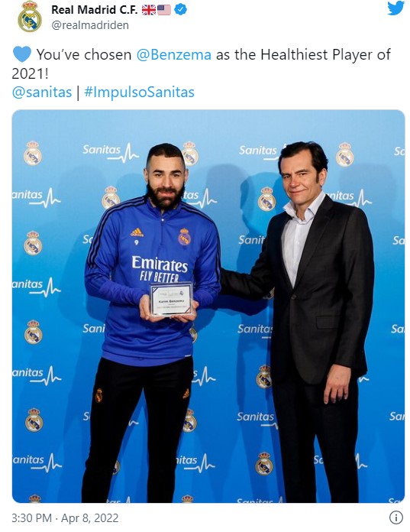
Task: Click the Twitter bird logo
Action: pyautogui.click(x=395, y=8)
